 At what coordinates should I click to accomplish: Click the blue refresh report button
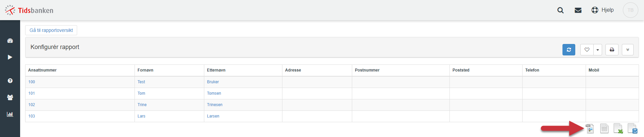[x=569, y=50]
